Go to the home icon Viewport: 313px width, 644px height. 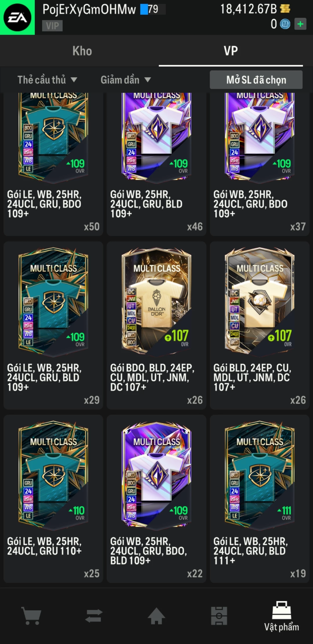pyautogui.click(x=156, y=616)
